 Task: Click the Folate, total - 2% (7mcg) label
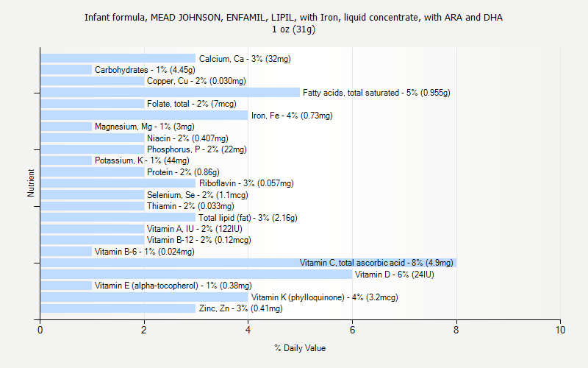pos(192,104)
